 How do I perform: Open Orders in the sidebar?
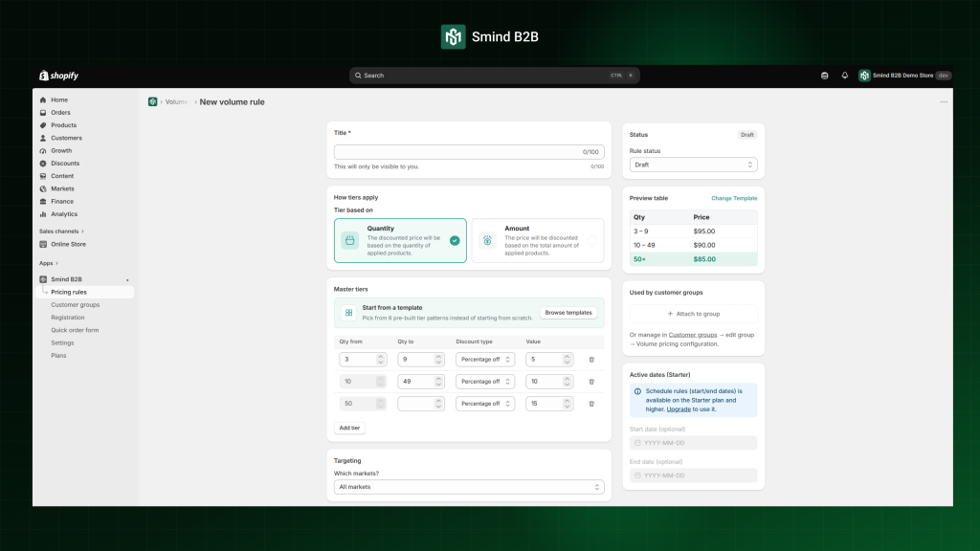60,113
